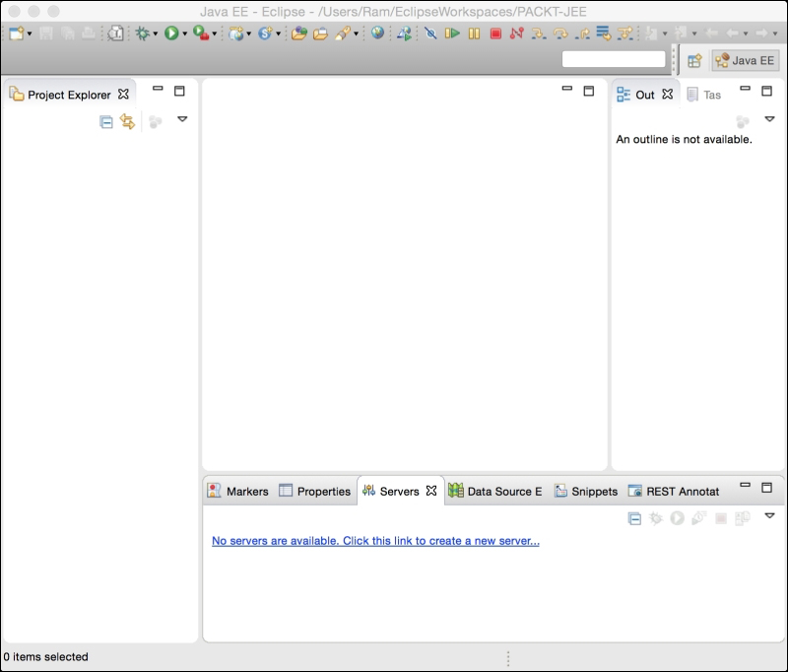Close the Servers tab
The width and height of the screenshot is (788, 672).
click(x=431, y=491)
